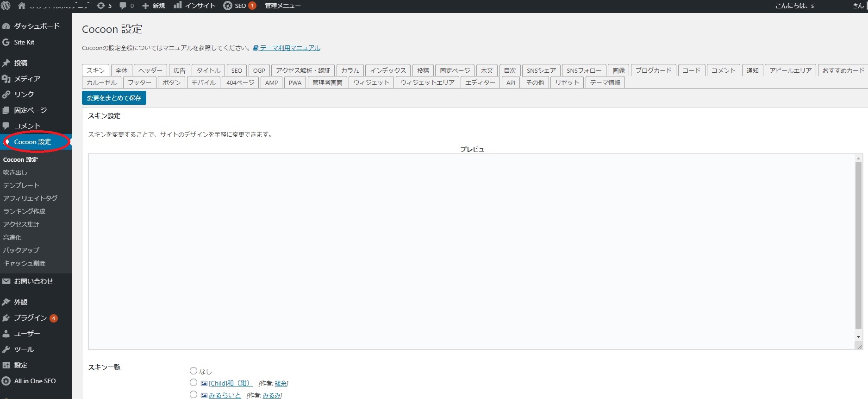This screenshot has height=399, width=868.
Task: Expand the 外観 sidebar menu
Action: point(20,302)
